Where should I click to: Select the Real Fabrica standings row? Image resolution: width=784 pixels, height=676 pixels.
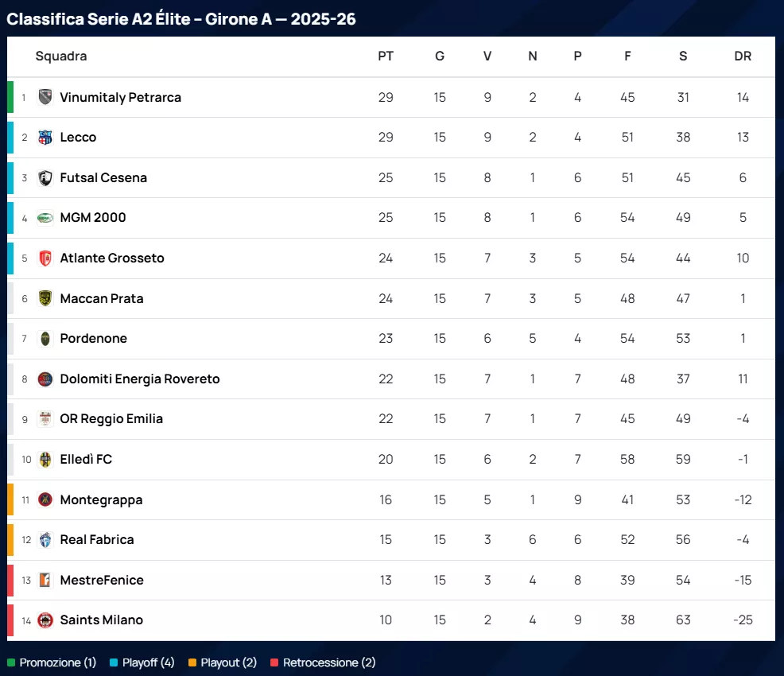click(x=390, y=539)
